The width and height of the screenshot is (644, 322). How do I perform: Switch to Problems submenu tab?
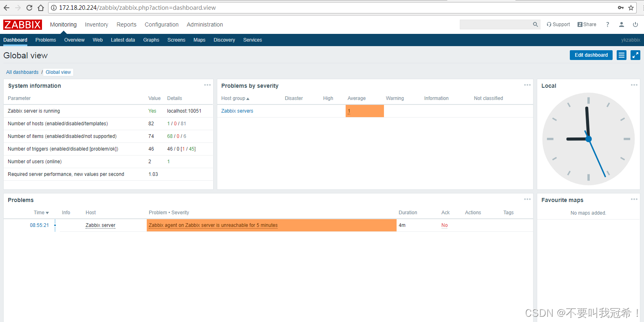pyautogui.click(x=46, y=40)
